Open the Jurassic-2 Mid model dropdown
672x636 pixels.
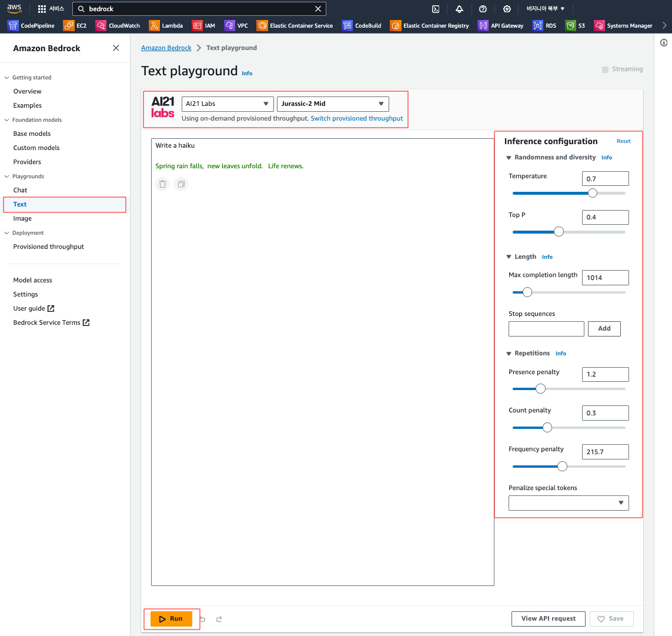point(333,104)
